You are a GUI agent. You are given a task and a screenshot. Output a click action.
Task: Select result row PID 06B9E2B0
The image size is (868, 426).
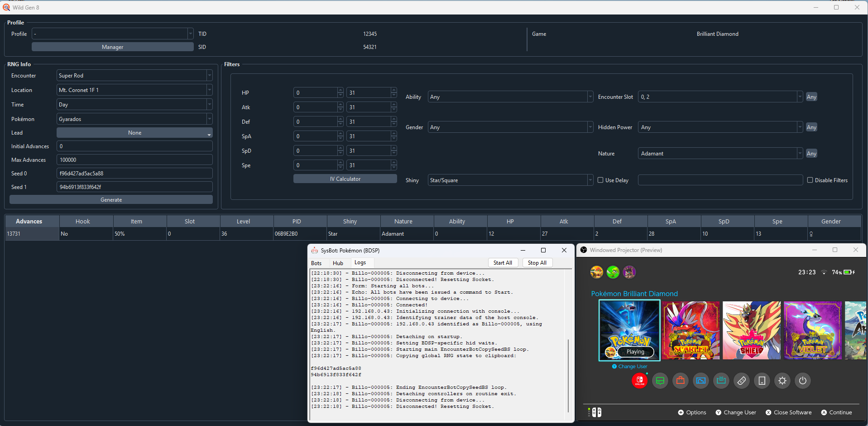pyautogui.click(x=433, y=233)
